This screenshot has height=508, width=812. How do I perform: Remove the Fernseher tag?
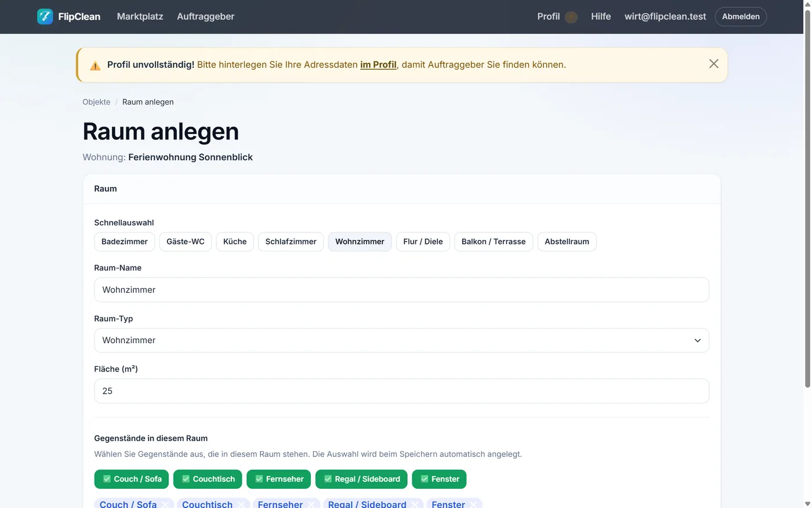[311, 504]
